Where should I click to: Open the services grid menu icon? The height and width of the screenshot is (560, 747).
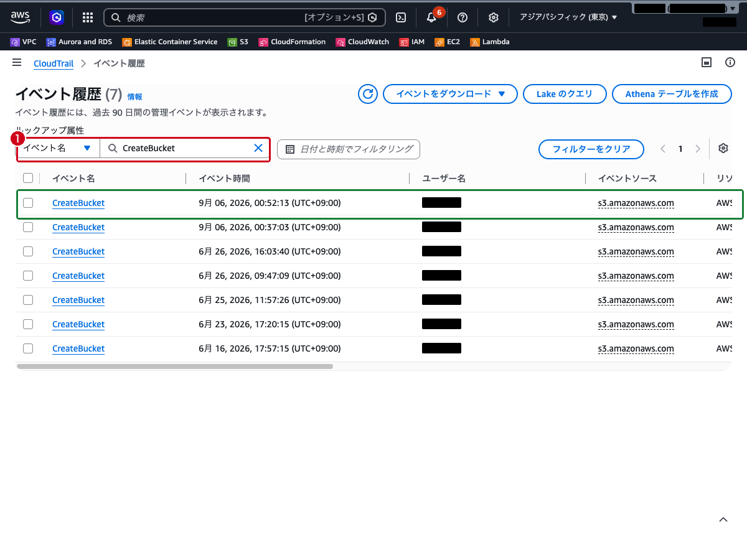88,17
